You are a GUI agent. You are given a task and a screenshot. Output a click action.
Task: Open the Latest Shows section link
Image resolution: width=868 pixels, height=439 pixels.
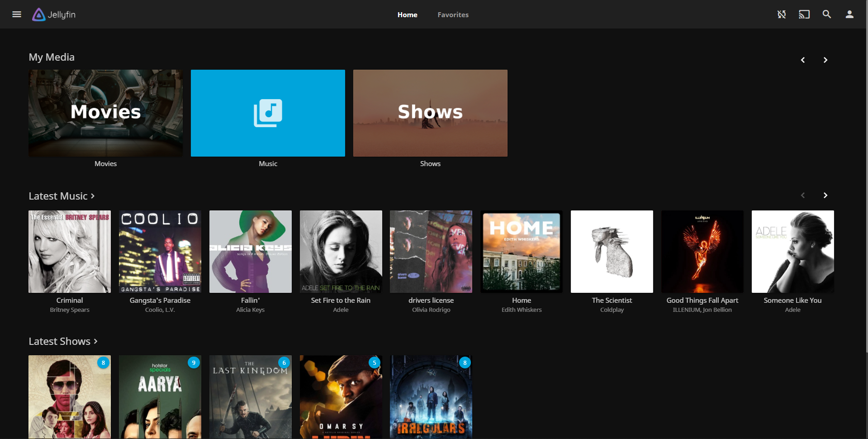[63, 341]
